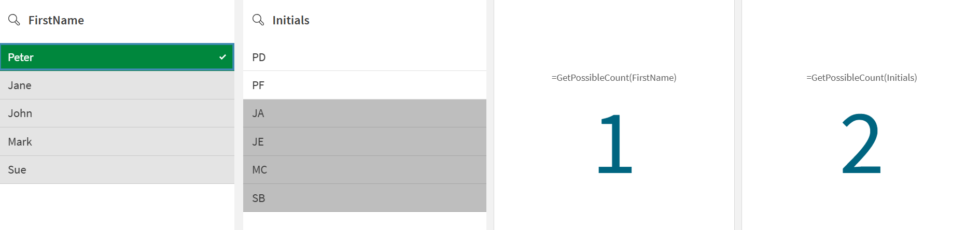The width and height of the screenshot is (980, 230).
Task: Select Mark in the FirstName list
Action: 117,141
